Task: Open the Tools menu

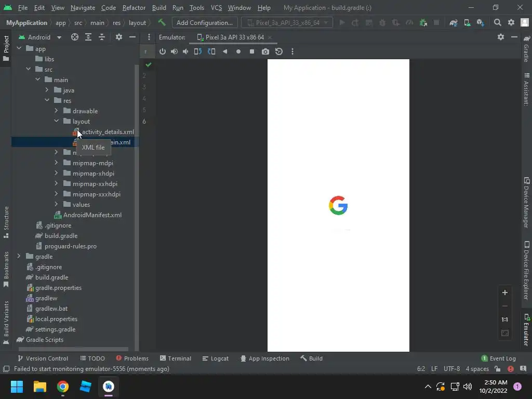Action: pyautogui.click(x=197, y=7)
